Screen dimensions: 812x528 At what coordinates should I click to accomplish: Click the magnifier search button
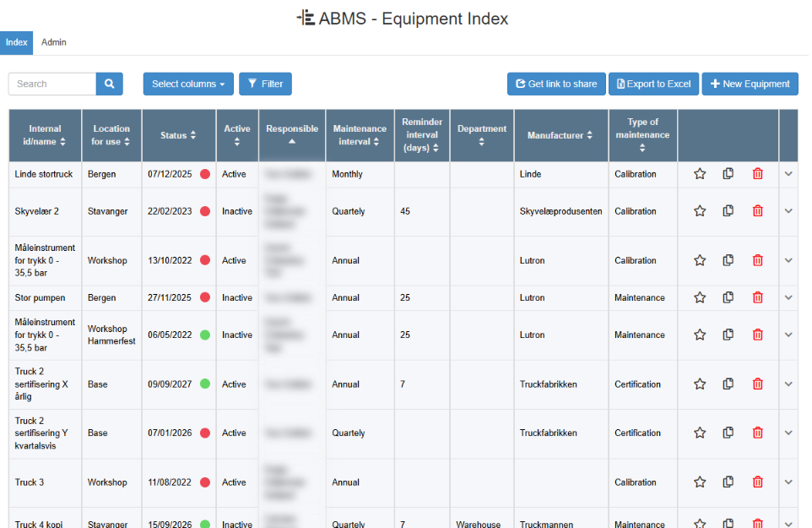click(x=109, y=84)
